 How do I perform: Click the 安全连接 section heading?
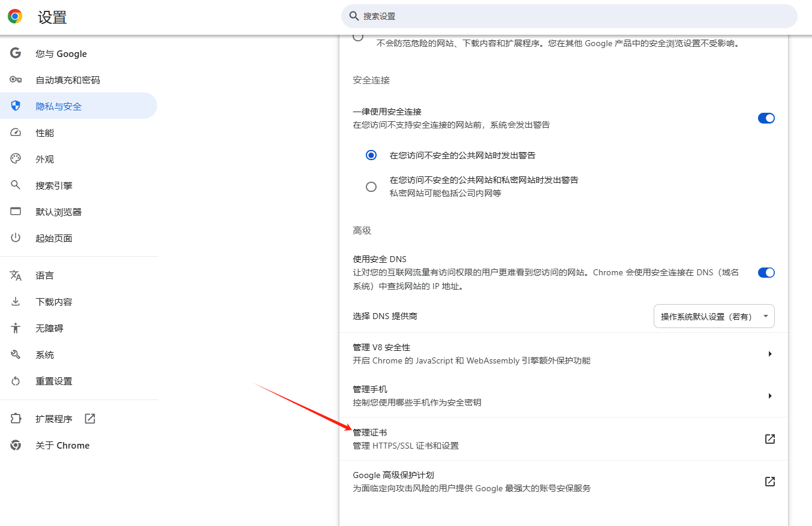click(x=371, y=80)
